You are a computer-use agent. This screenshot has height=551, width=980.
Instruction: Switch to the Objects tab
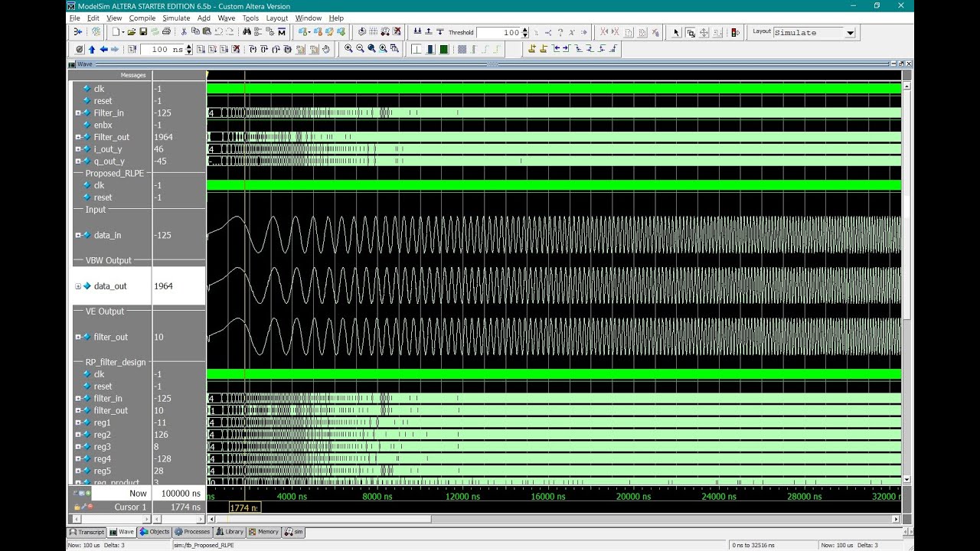pos(155,532)
